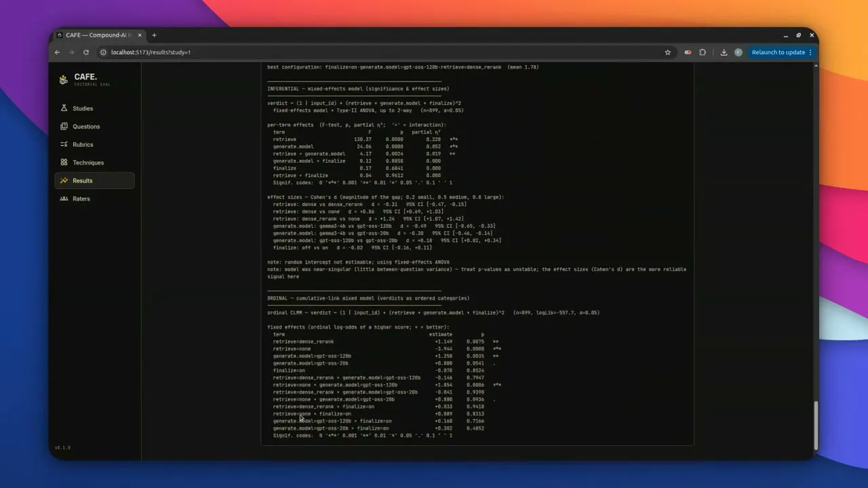Click 'retrieve: dense_rerank vs none' effect size line

368,219
